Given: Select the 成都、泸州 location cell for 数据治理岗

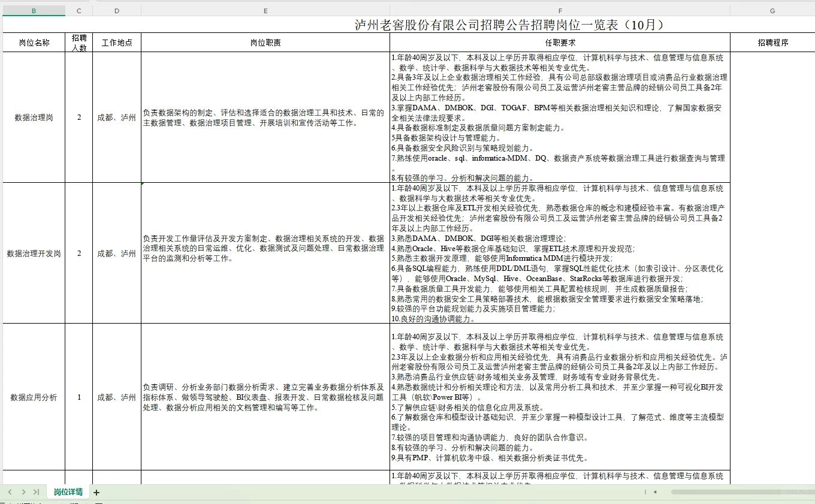Looking at the screenshot, I should tap(117, 117).
